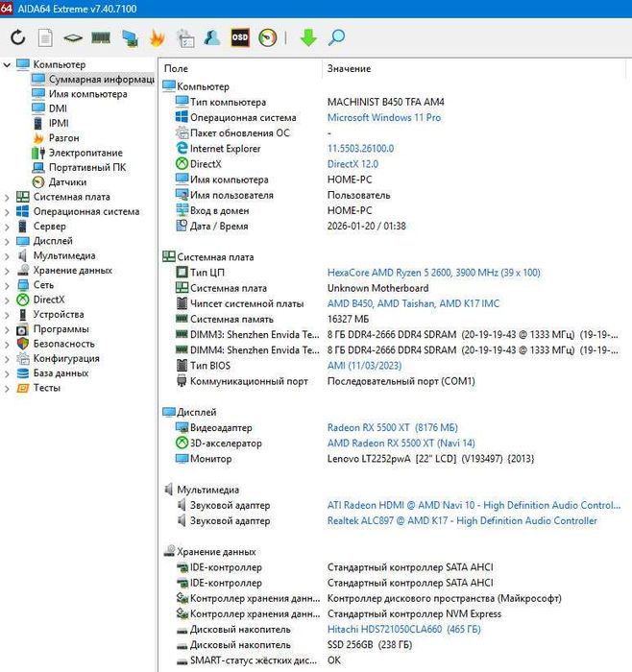
Task: Select Конфигурация in the left tree
Action: pos(66,358)
